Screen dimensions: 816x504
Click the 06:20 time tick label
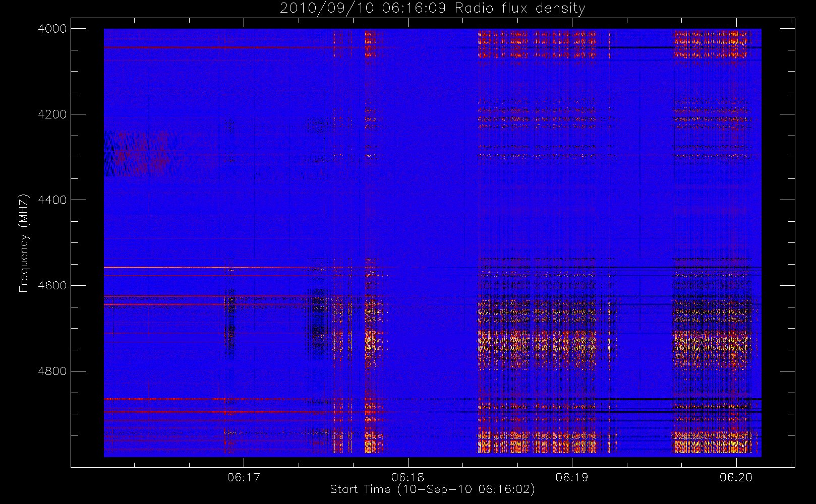coord(736,477)
